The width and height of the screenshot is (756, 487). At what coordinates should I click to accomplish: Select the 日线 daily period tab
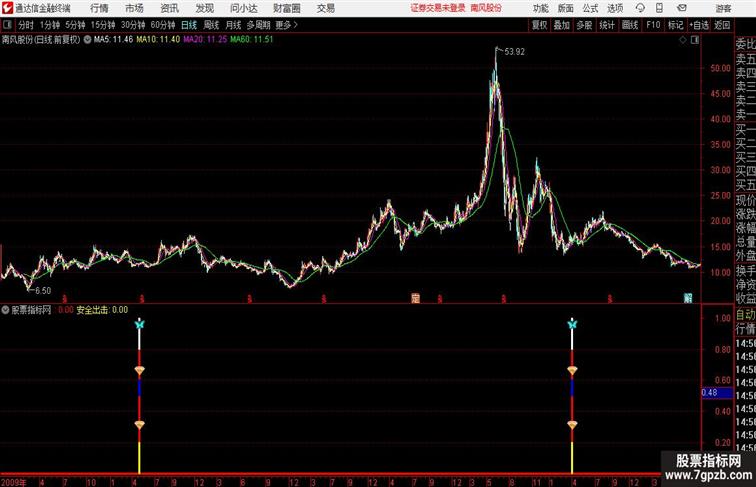pos(189,25)
